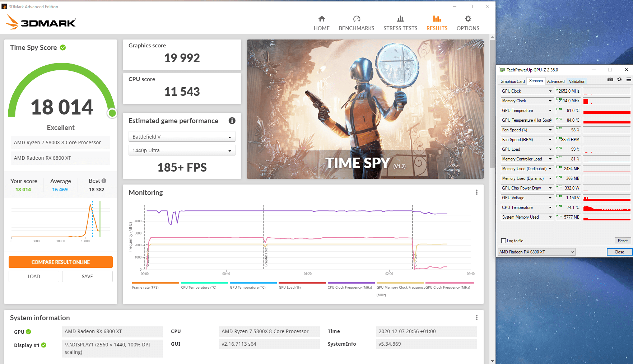Click the 3DMark vertical scrollbar thumb
Viewport: 633px width, 364px height.
point(492,104)
